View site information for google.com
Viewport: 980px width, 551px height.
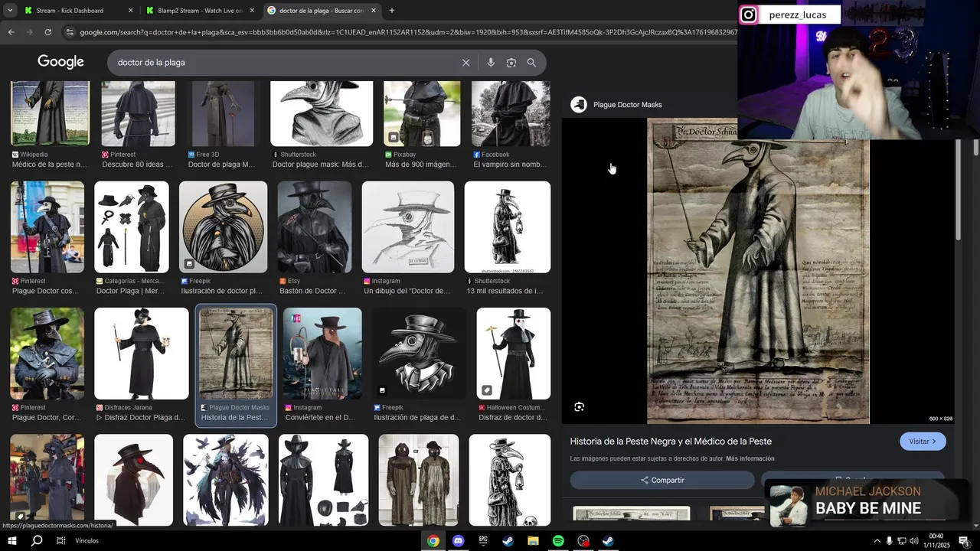[x=70, y=32]
